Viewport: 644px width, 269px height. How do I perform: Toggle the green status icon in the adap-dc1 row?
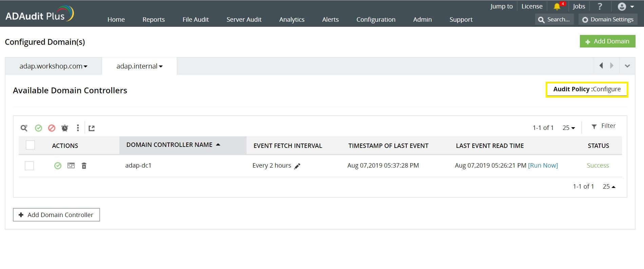coord(58,166)
